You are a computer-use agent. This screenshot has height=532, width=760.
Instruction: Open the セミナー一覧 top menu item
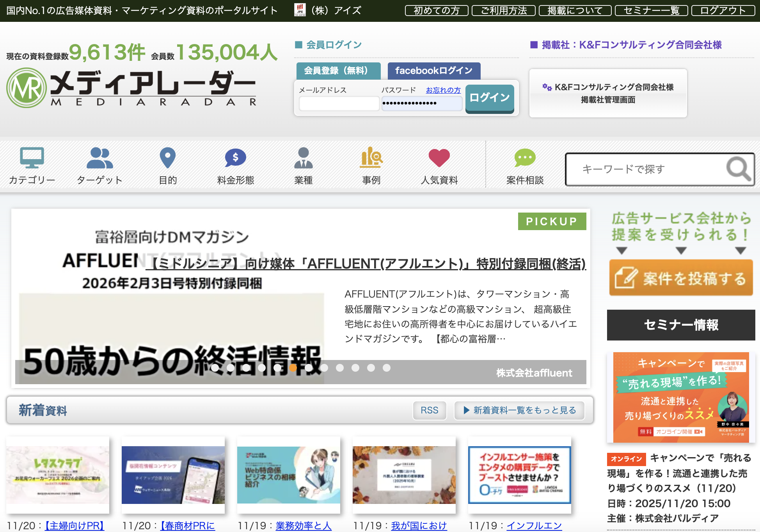pos(651,11)
